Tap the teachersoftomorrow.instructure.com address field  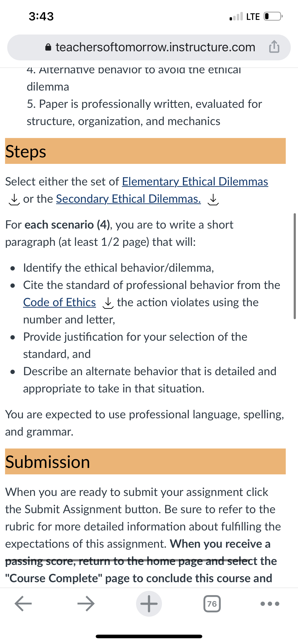pyautogui.click(x=149, y=47)
